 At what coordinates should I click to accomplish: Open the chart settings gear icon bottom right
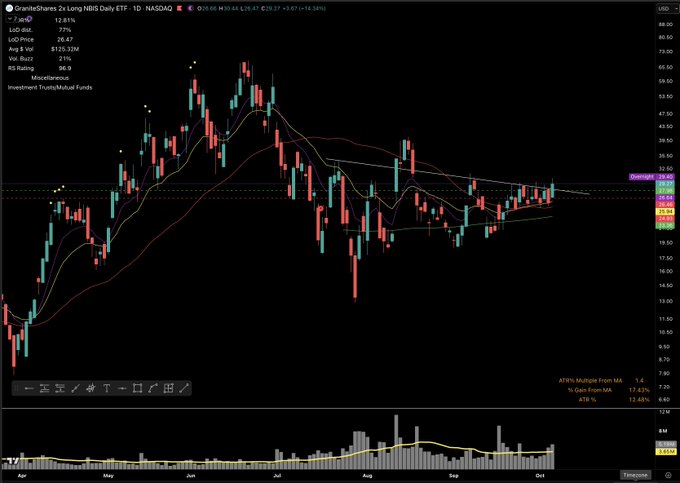click(x=668, y=476)
